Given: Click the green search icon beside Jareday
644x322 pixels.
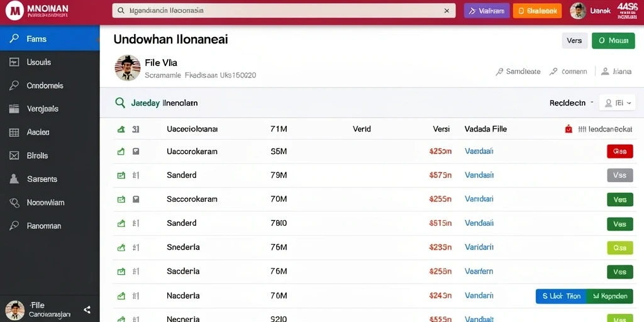Looking at the screenshot, I should click(x=120, y=103).
